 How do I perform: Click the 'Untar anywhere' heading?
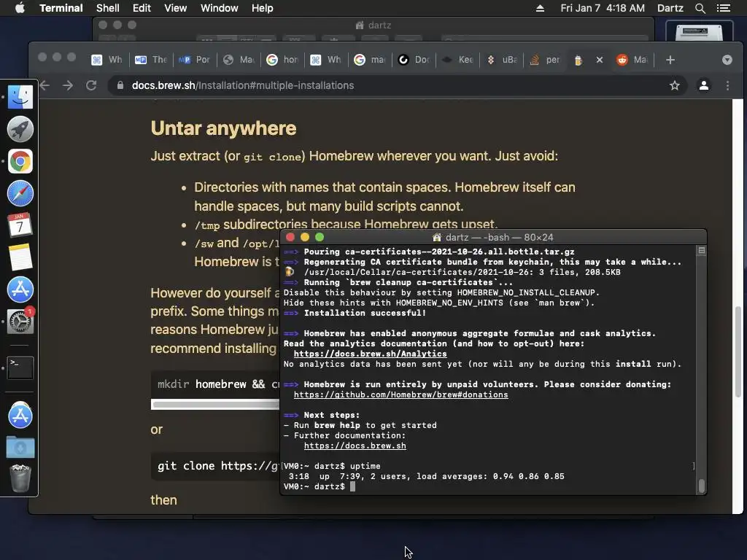pos(223,128)
